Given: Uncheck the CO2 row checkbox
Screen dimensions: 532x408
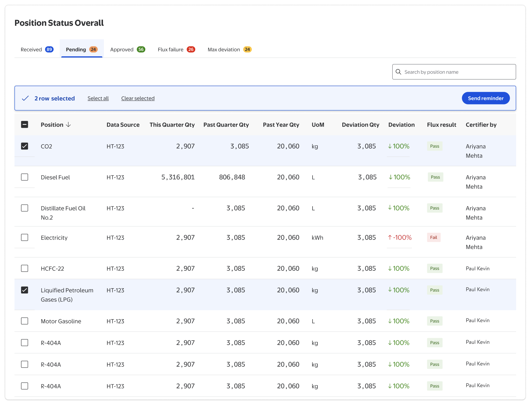Looking at the screenshot, I should [x=25, y=146].
